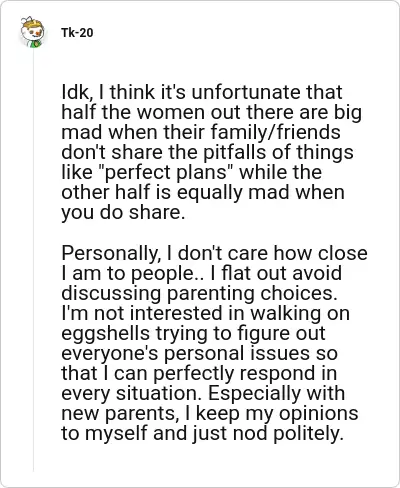
Task: Click the words "keep my opinions"
Action: coord(277,414)
